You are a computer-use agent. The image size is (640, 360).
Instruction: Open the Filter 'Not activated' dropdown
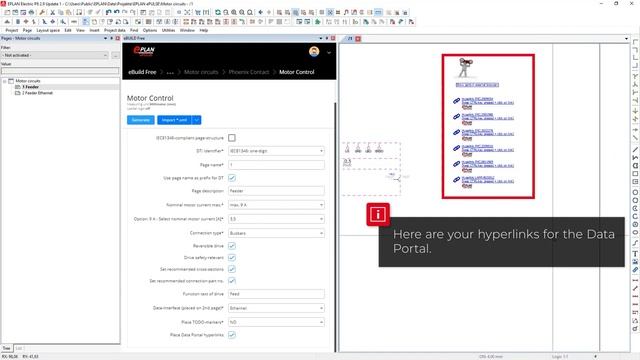point(55,55)
